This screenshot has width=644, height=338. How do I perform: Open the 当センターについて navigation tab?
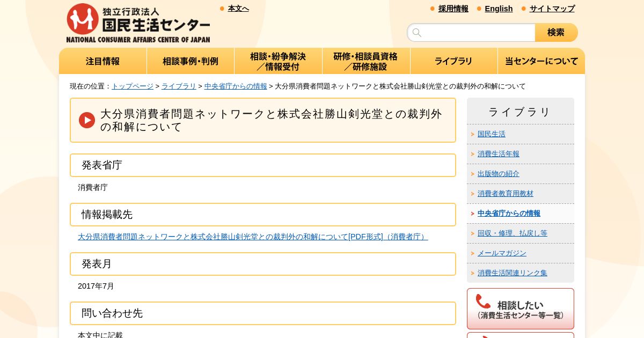point(541,61)
